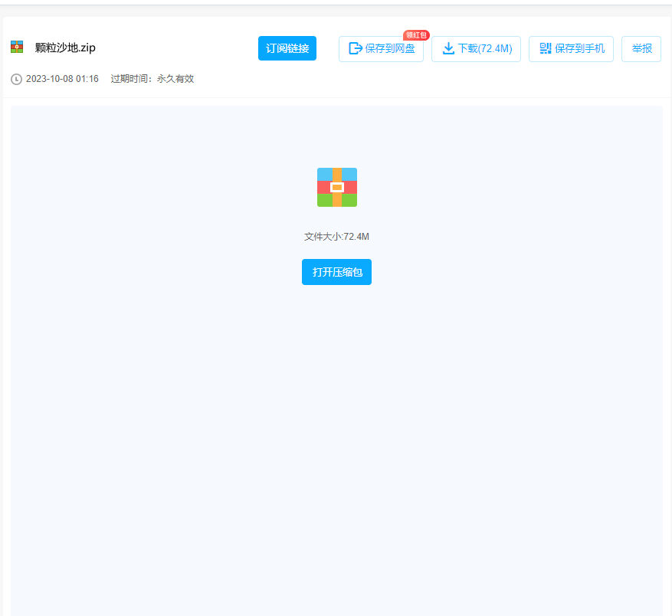Screen dimensions: 672x616
Task: Download the file via 下载(72.4M)
Action: point(476,49)
